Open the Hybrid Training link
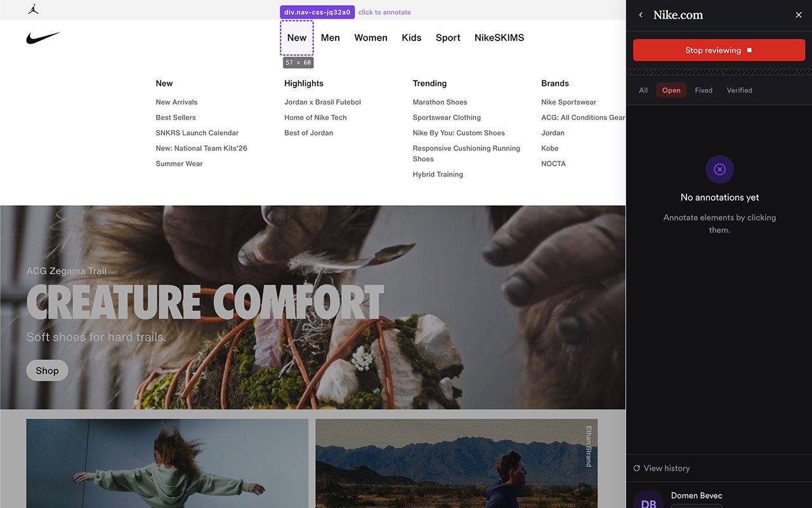812x508 pixels. tap(438, 175)
